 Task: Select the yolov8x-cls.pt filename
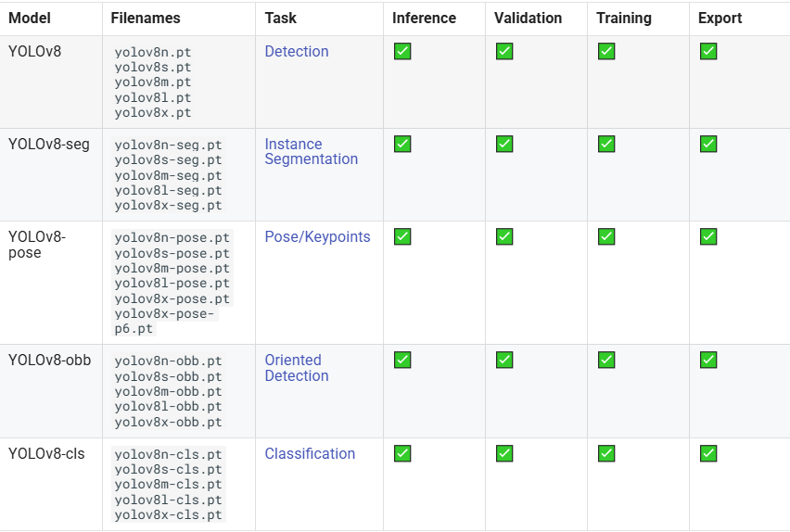coord(168,515)
